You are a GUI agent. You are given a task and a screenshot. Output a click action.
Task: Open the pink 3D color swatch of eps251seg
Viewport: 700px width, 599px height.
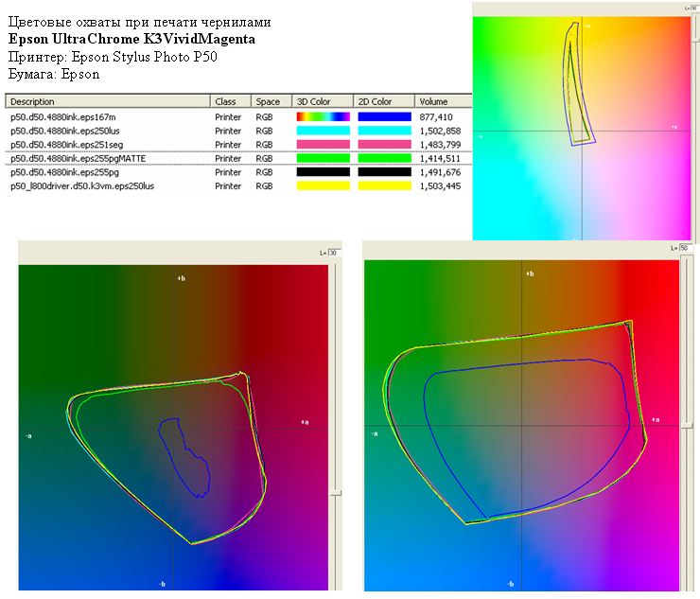tap(324, 145)
